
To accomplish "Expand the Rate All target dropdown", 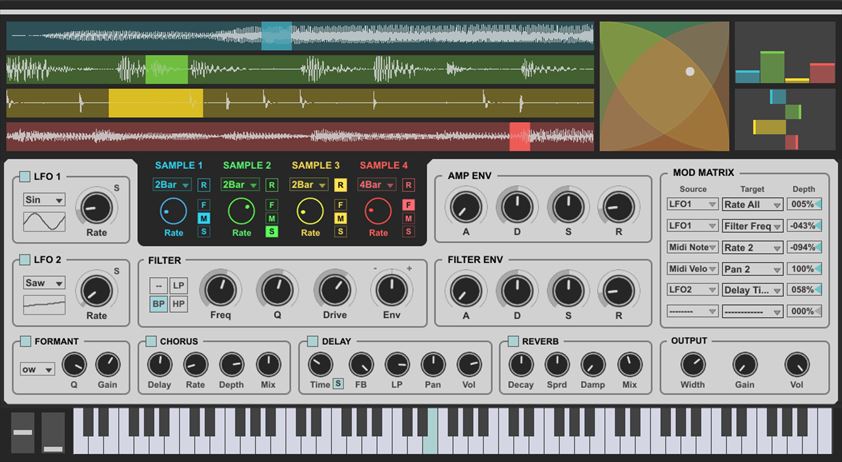I will pyautogui.click(x=751, y=204).
